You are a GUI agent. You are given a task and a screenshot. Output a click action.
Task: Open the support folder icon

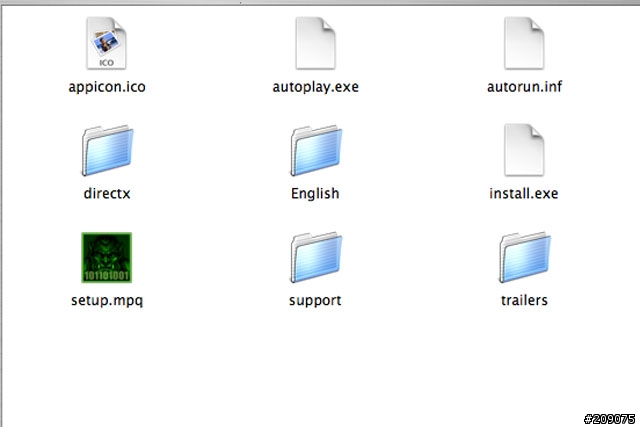click(x=316, y=258)
